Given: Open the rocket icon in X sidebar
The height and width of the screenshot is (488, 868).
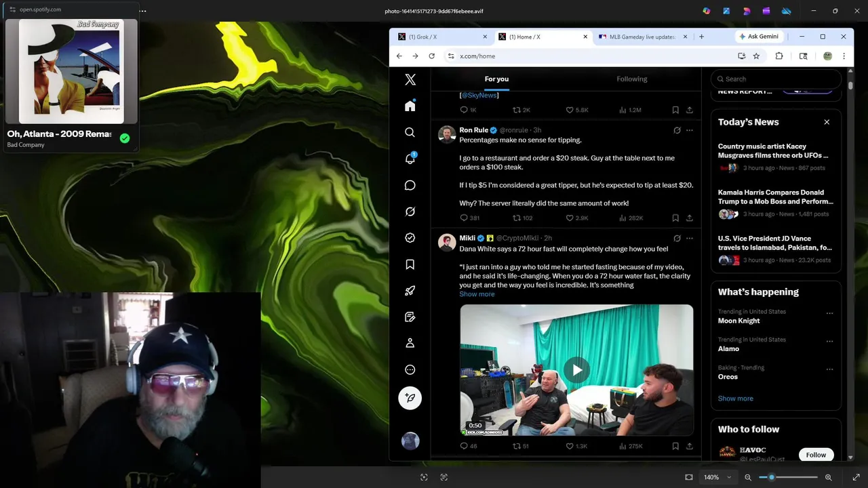Looking at the screenshot, I should (410, 291).
